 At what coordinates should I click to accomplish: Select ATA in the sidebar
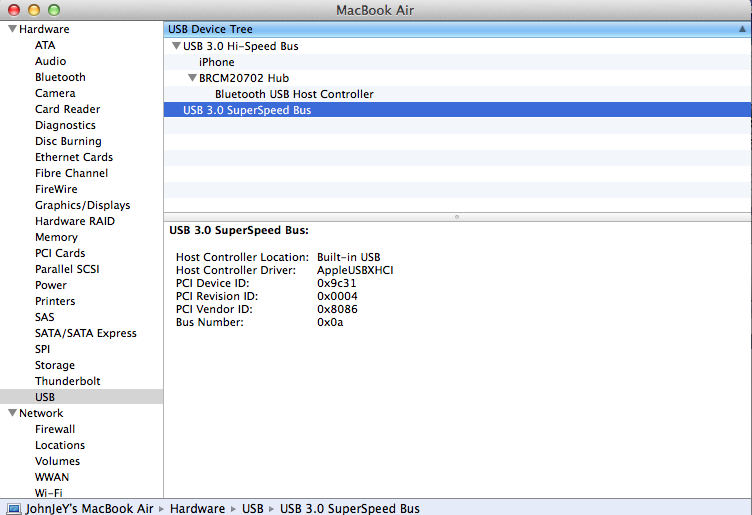coord(45,45)
